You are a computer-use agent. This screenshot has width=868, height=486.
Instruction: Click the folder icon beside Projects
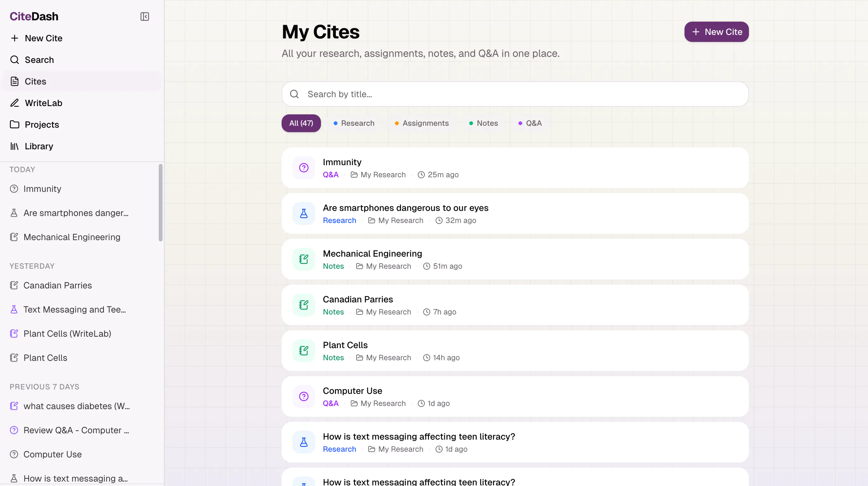click(x=15, y=125)
